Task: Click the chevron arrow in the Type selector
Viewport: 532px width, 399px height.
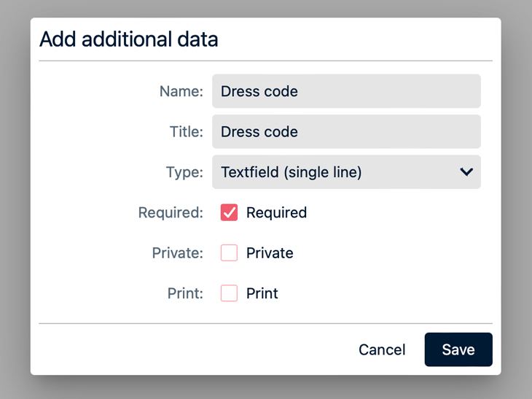Action: tap(466, 172)
